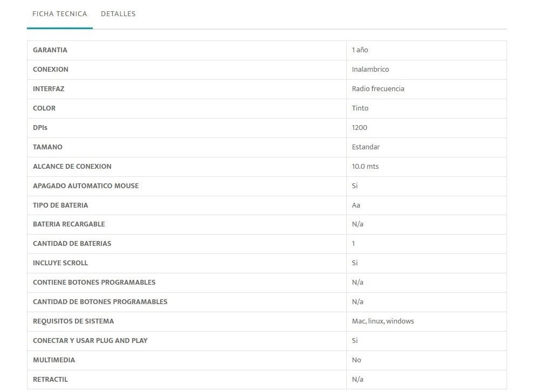The height and width of the screenshot is (392, 534).
Task: Select the COLOR row label
Action: coord(44,108)
